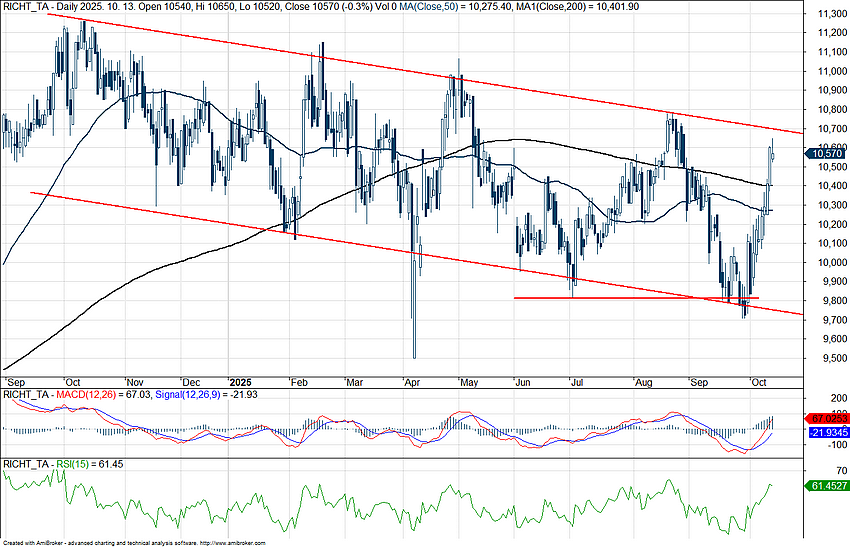Viewport: 850px width, 547px height.
Task: Click the red MACD value tag
Action: [x=825, y=416]
